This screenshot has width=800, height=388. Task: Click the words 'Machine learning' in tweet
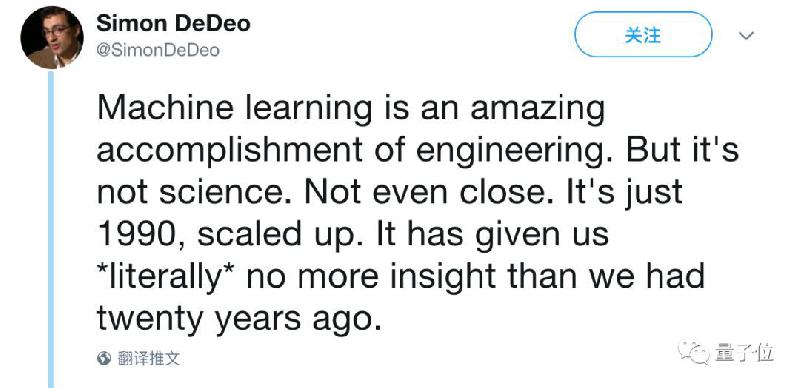[x=235, y=110]
